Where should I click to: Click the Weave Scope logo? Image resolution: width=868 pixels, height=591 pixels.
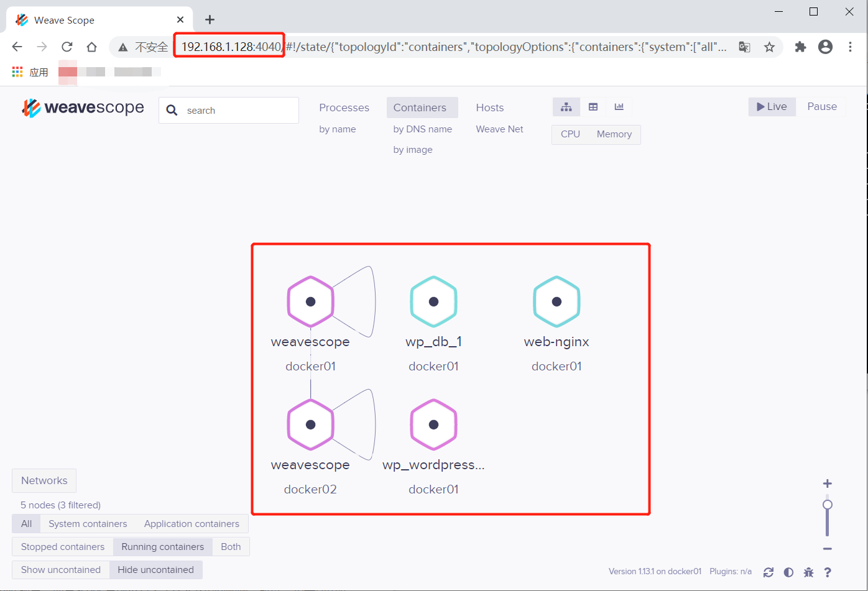point(83,108)
